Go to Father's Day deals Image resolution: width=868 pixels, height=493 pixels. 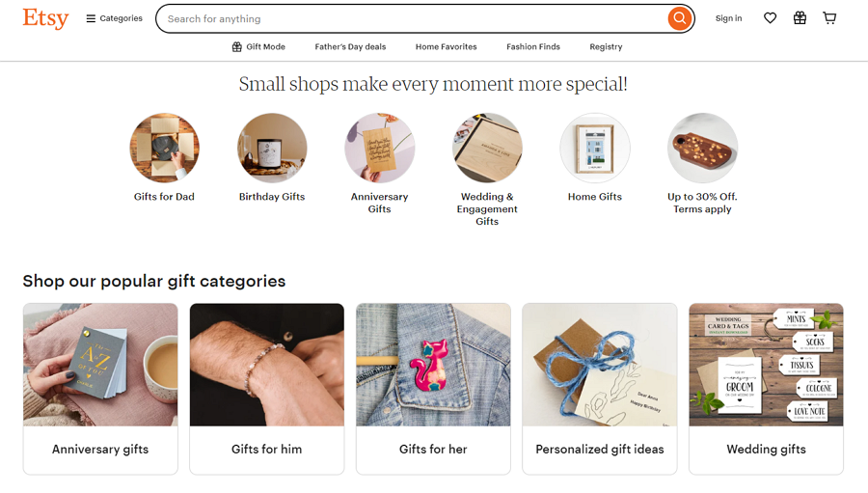(350, 46)
